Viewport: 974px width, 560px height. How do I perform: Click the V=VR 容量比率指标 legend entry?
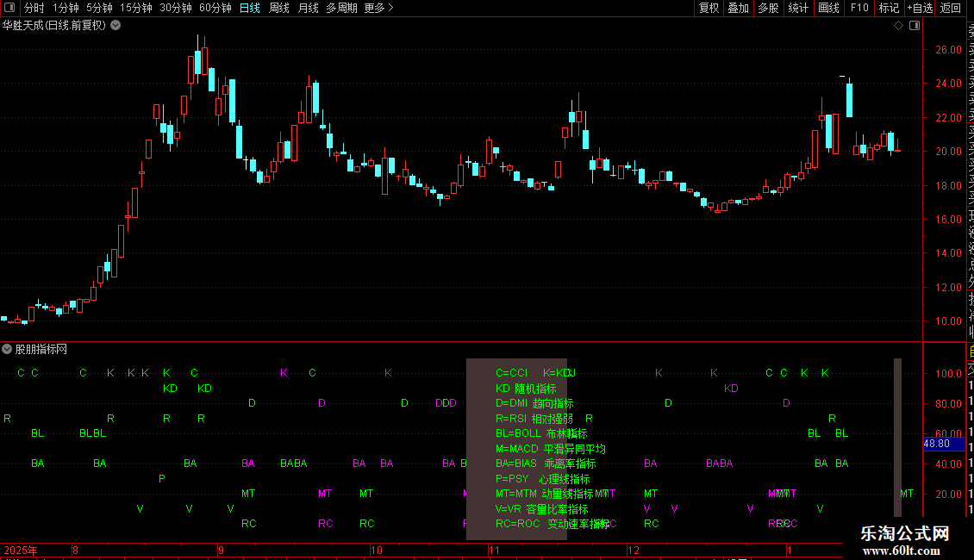click(541, 510)
